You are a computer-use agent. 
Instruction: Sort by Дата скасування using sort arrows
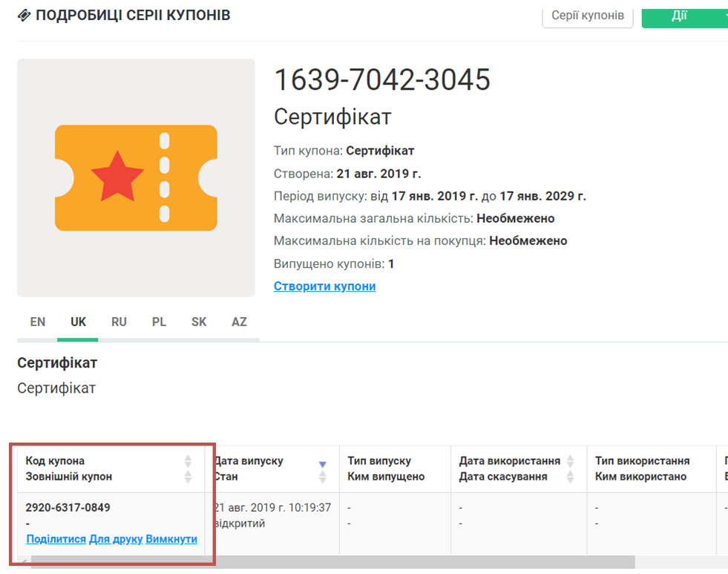570,477
